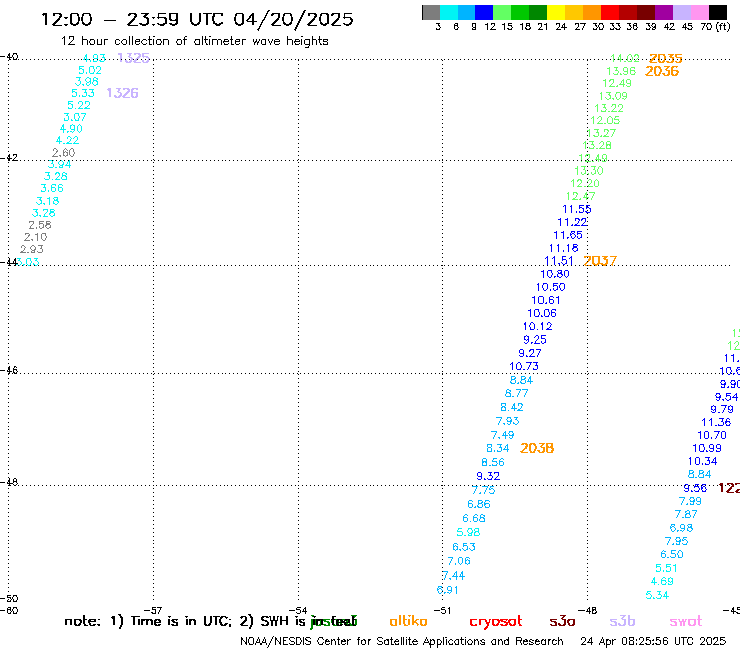Click the wave height value 7.06

click(x=459, y=561)
